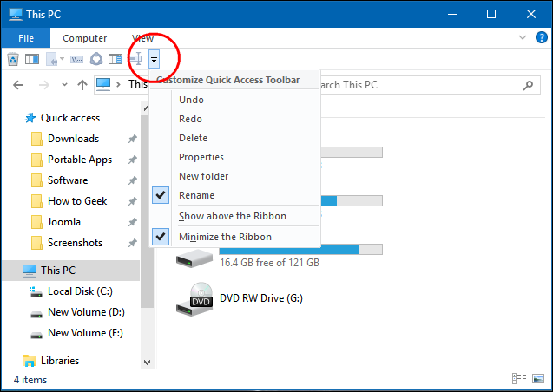This screenshot has width=553, height=392.
Task: Select Local Disk (C:) in navigation pane
Action: [80, 291]
